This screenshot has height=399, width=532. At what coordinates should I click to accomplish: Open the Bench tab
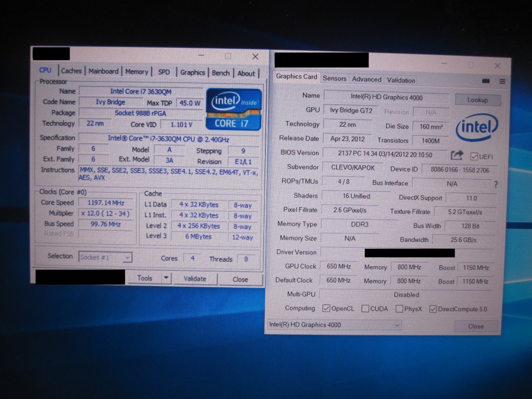click(220, 73)
